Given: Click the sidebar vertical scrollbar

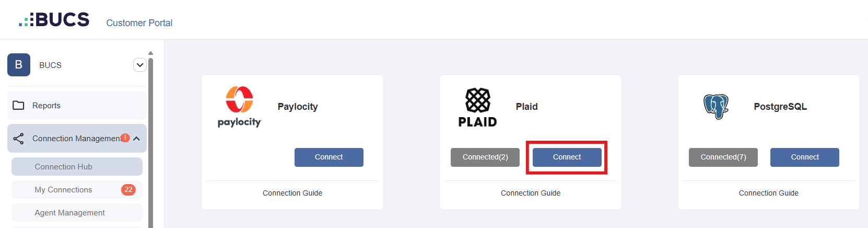Looking at the screenshot, I should (151, 141).
